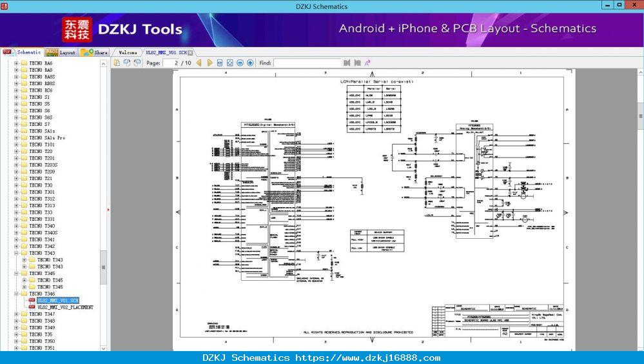Click the fit page icon
The image size is (644, 364).
230,63
